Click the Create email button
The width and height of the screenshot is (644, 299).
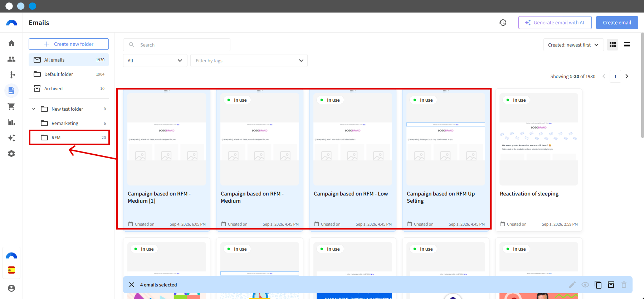[617, 23]
